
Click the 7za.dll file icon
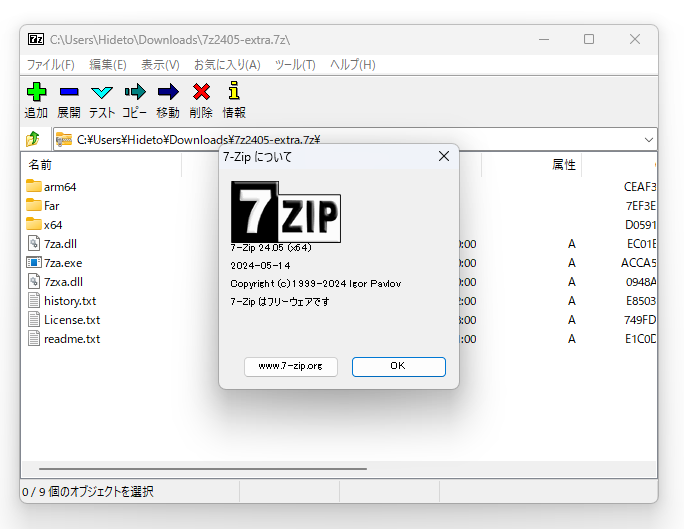pyautogui.click(x=34, y=243)
